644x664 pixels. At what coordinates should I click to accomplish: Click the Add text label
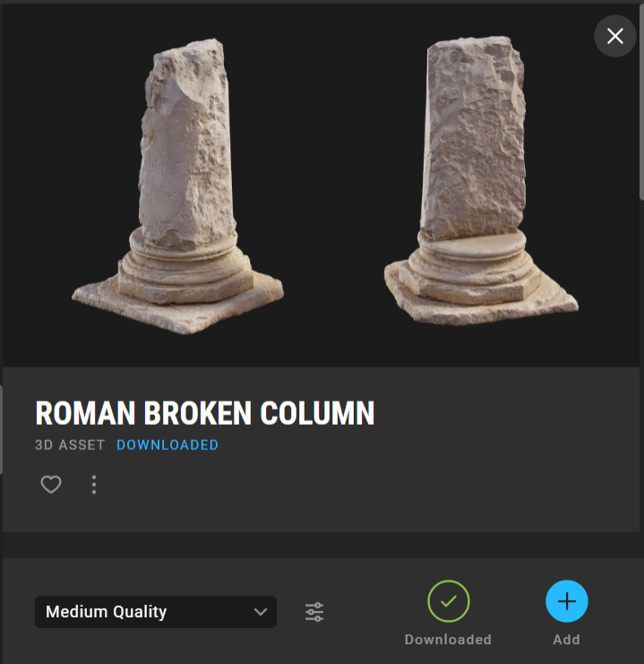pyautogui.click(x=566, y=640)
